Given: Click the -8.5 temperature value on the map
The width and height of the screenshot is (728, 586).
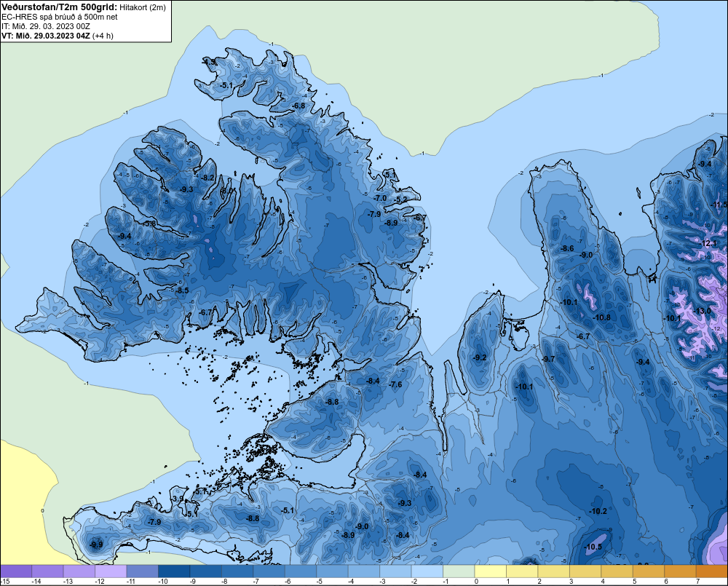Looking at the screenshot, I should tap(182, 290).
